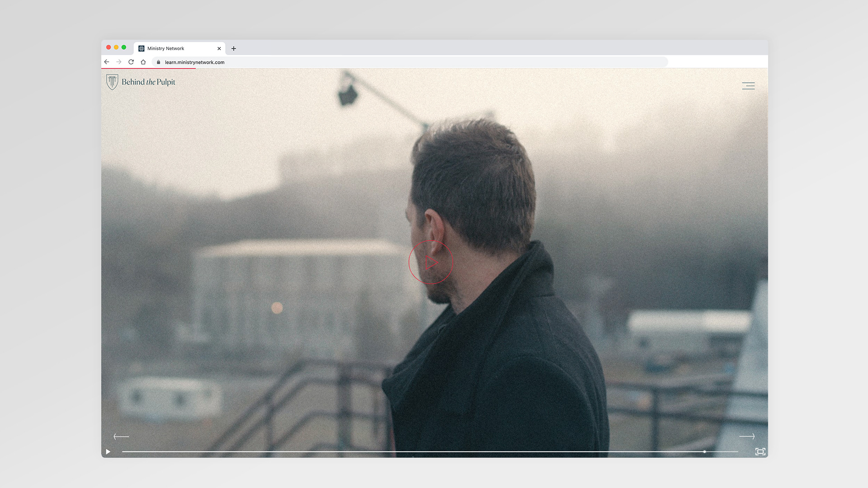Click the browser home icon
Image resolution: width=868 pixels, height=488 pixels.
tap(143, 62)
